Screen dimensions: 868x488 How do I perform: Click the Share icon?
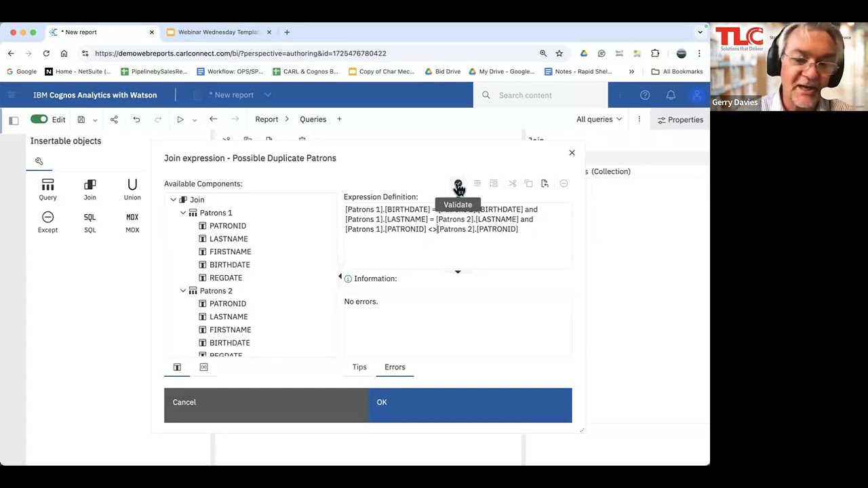point(114,119)
